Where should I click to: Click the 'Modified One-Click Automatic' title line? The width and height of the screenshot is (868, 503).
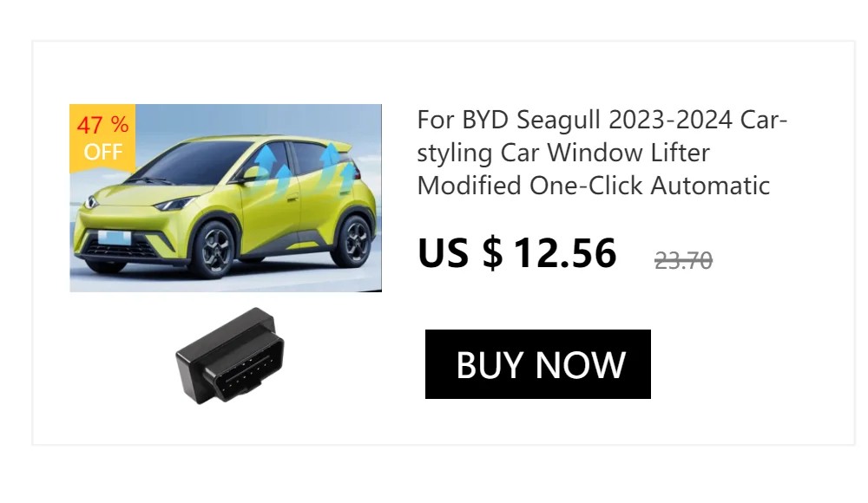(594, 186)
